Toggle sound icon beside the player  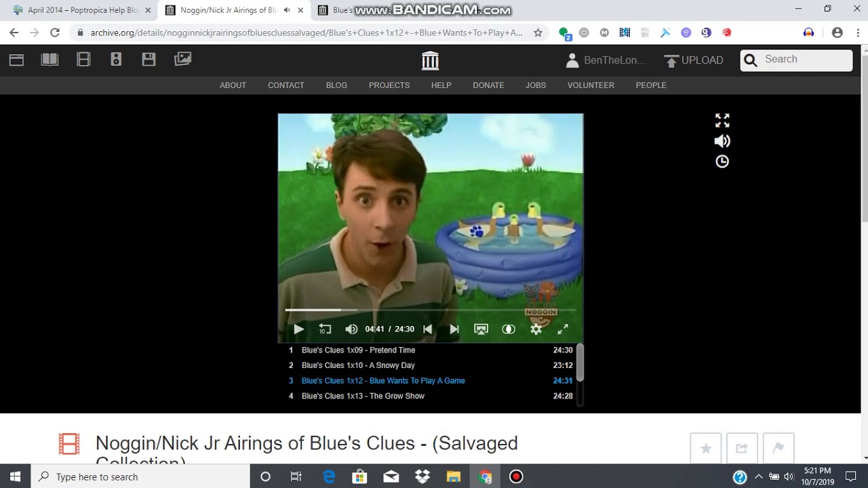(x=722, y=141)
